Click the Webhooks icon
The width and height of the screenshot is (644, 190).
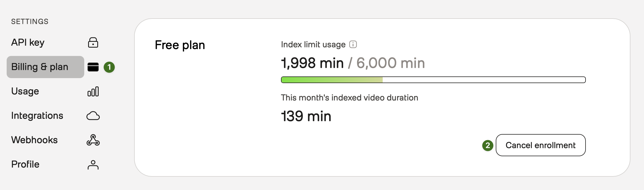(x=93, y=140)
